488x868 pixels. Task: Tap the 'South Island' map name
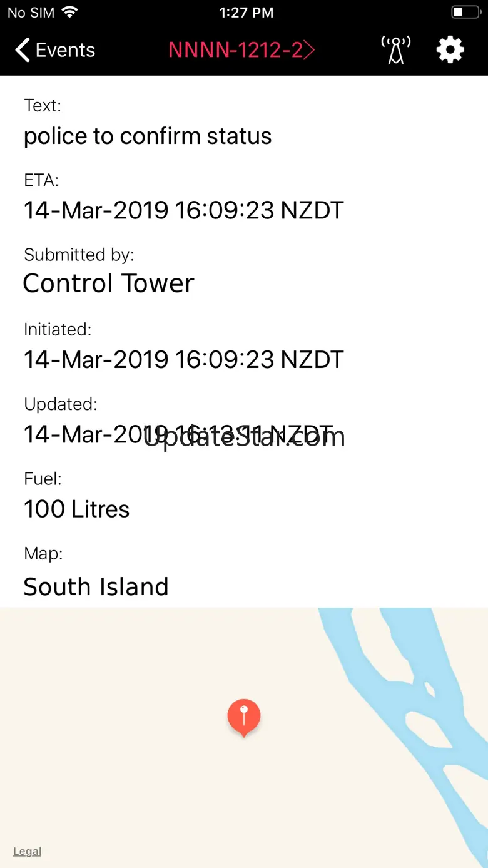pos(96,586)
